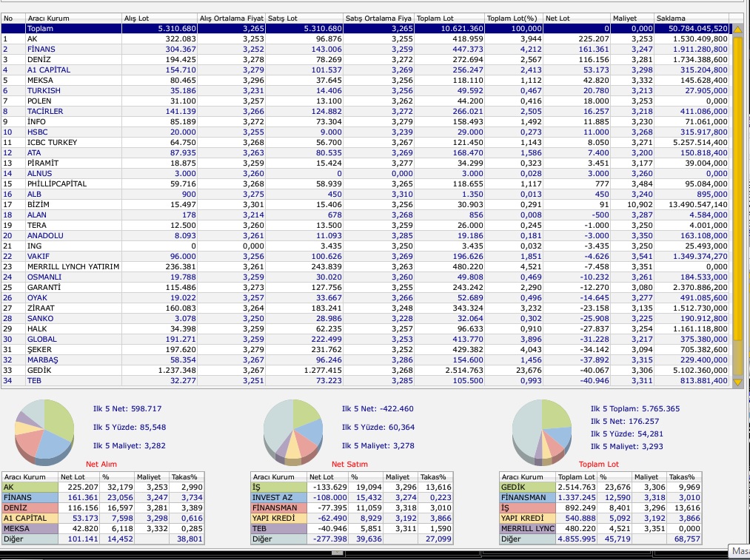Select the highlighted Toplam summary row
Viewport: 750px width, 560px height.
pos(366,29)
